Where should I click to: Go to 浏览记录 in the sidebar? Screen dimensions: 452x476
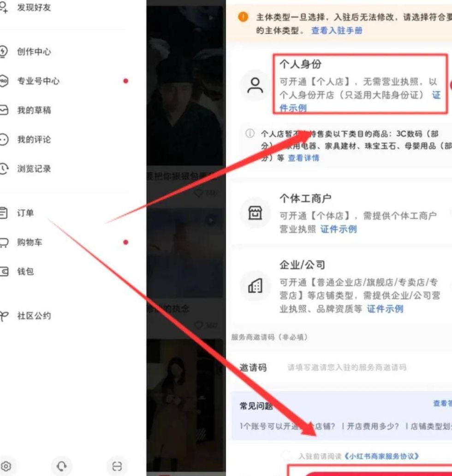34,169
